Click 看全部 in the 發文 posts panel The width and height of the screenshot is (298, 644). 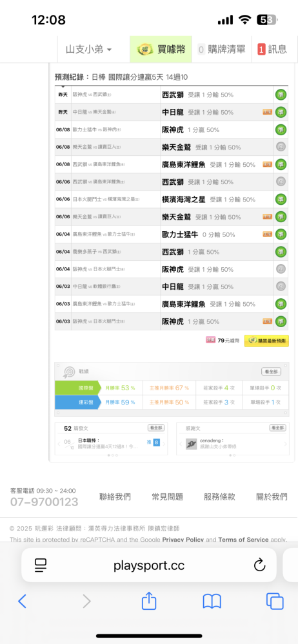click(156, 428)
